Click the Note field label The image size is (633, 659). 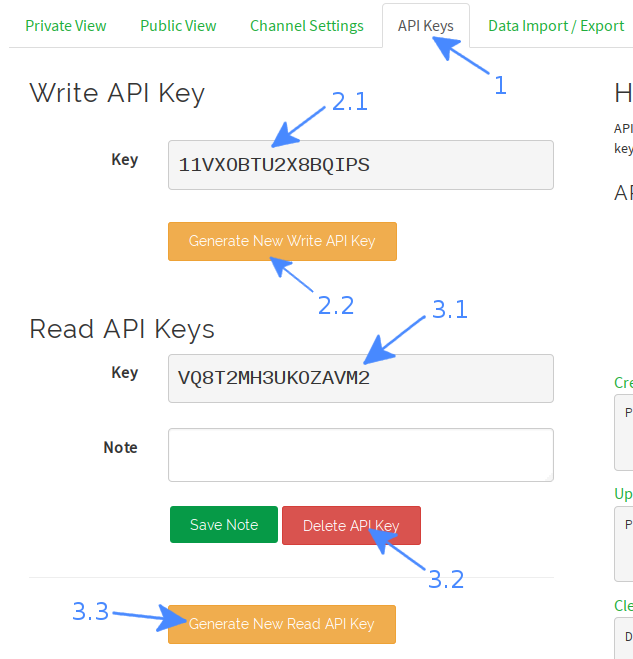click(120, 448)
